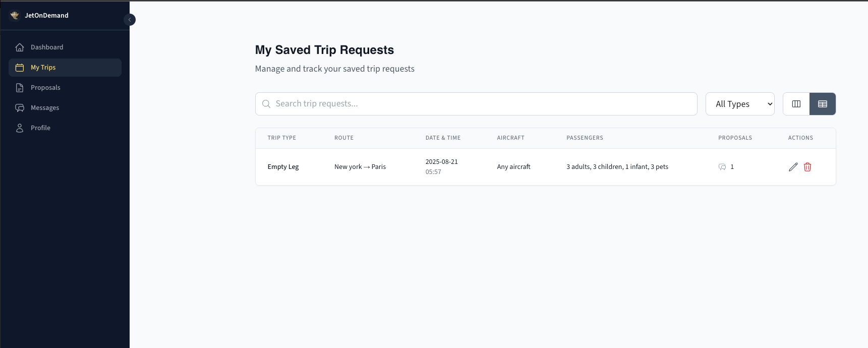
Task: Collapse the sidebar with the chevron button
Action: tap(130, 20)
